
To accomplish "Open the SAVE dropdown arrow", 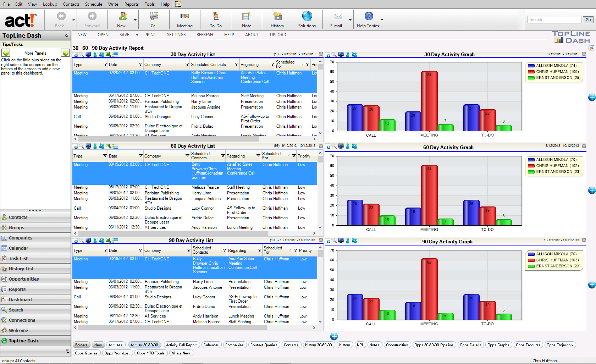I will 137,35.
